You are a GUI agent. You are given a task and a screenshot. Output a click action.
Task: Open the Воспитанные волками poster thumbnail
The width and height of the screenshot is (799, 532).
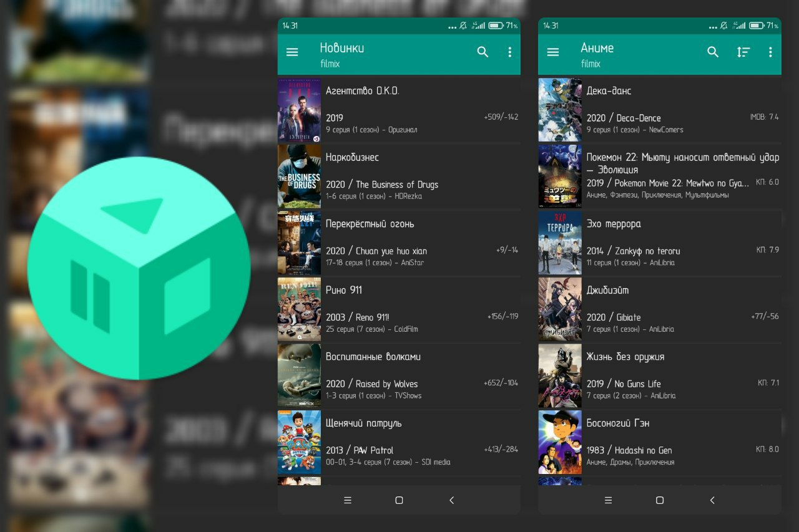[299, 376]
